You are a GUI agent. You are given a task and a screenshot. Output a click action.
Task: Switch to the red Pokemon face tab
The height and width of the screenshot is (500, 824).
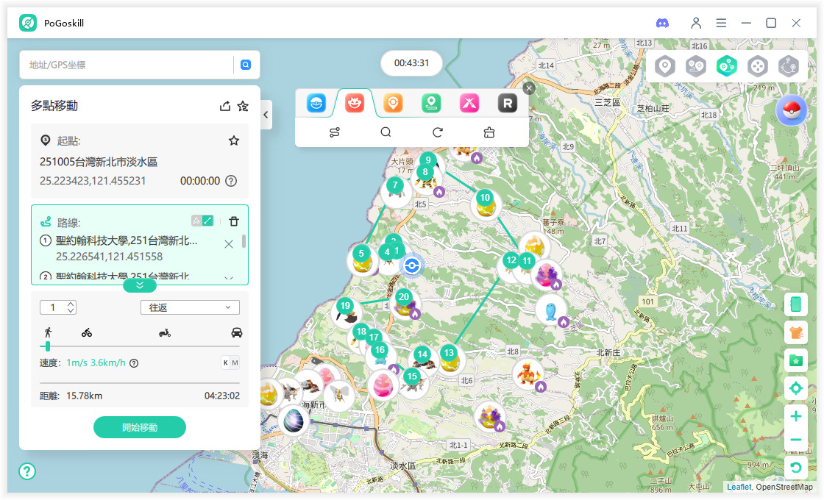[354, 103]
